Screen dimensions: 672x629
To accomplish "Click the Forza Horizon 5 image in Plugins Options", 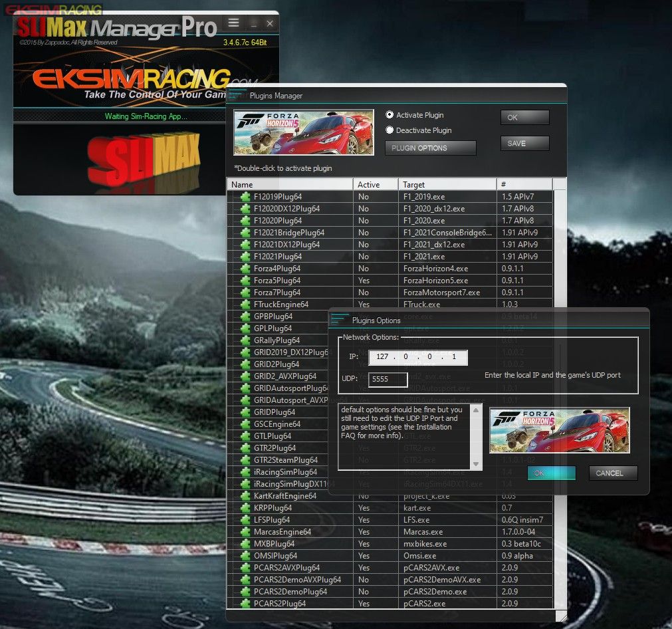I will (559, 430).
